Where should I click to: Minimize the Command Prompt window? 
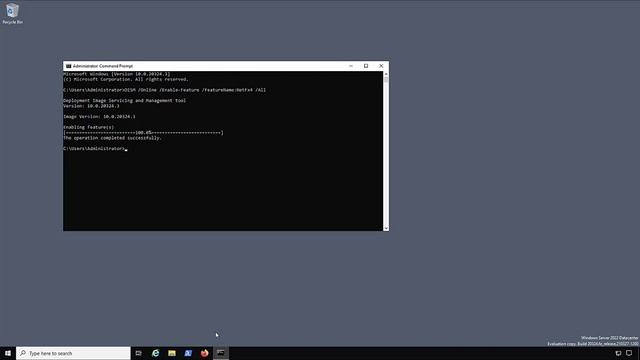tap(351, 66)
